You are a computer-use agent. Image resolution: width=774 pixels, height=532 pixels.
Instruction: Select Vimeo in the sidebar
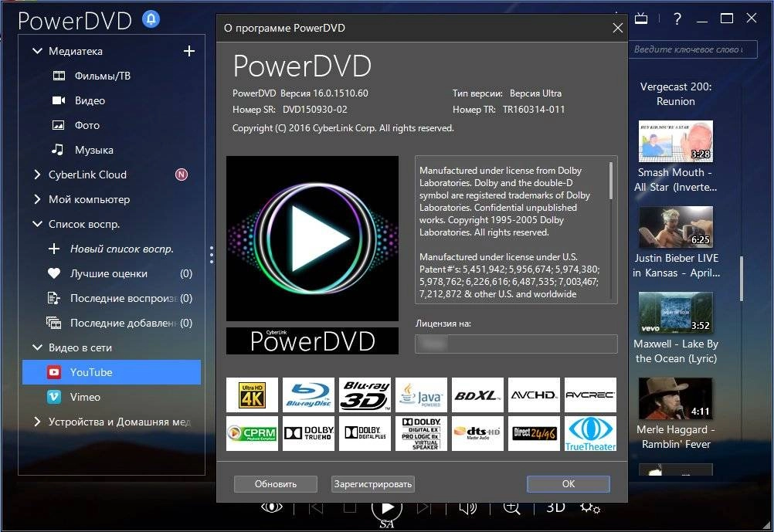pyautogui.click(x=111, y=397)
